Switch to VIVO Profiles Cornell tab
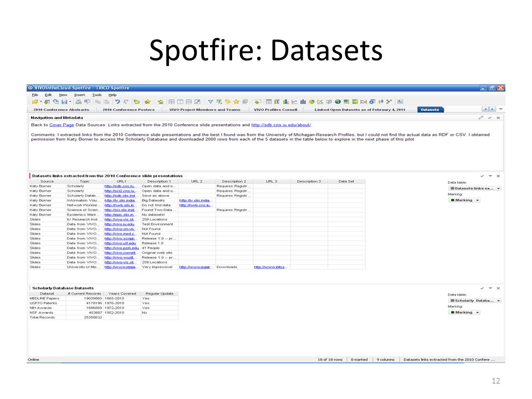The image size is (532, 399). [x=275, y=110]
